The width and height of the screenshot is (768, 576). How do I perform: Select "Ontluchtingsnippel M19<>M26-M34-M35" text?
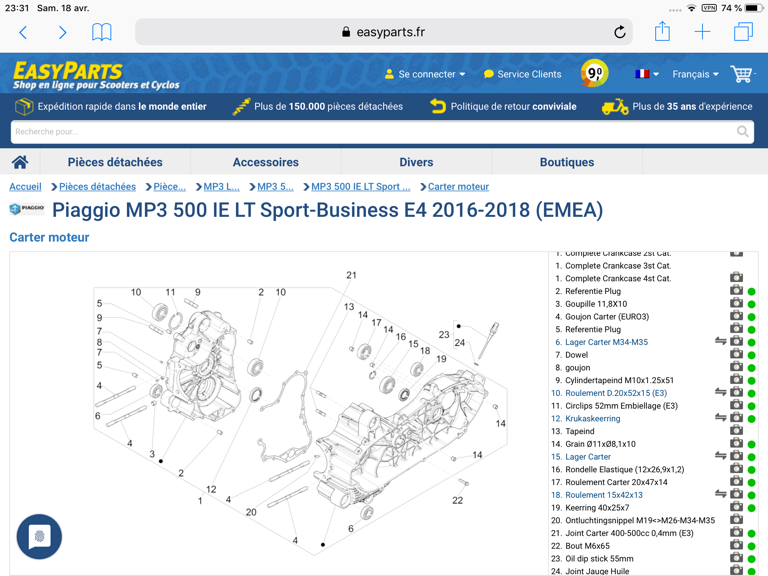pyautogui.click(x=640, y=520)
